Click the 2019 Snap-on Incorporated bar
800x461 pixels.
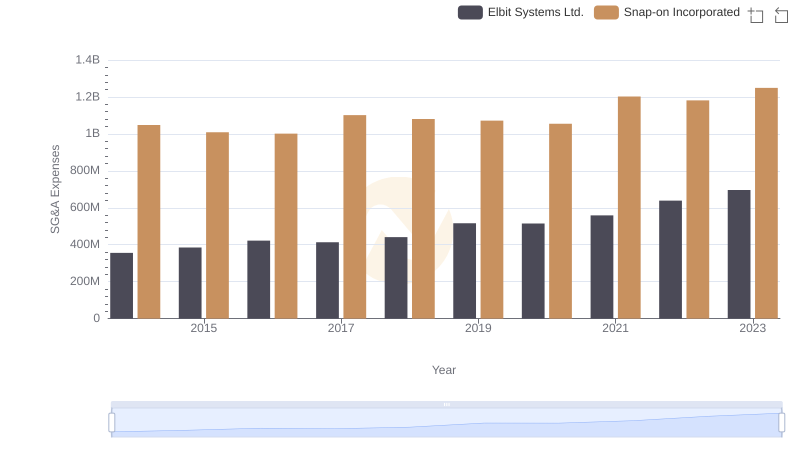click(492, 219)
